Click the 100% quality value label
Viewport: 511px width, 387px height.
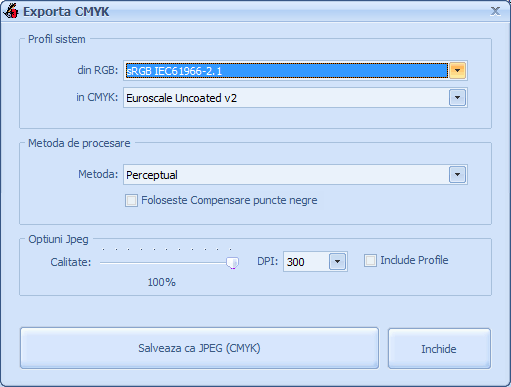[162, 283]
